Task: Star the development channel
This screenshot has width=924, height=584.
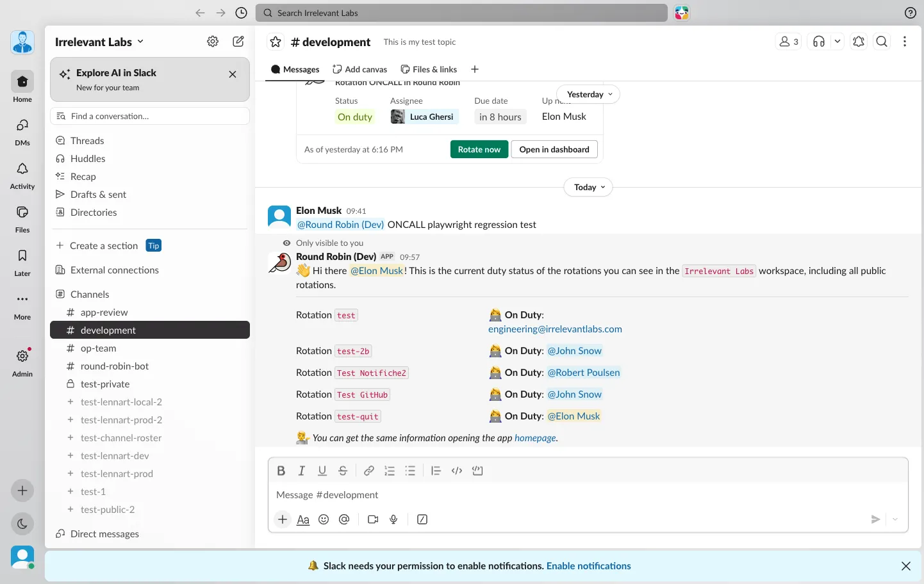Action: pyautogui.click(x=276, y=42)
